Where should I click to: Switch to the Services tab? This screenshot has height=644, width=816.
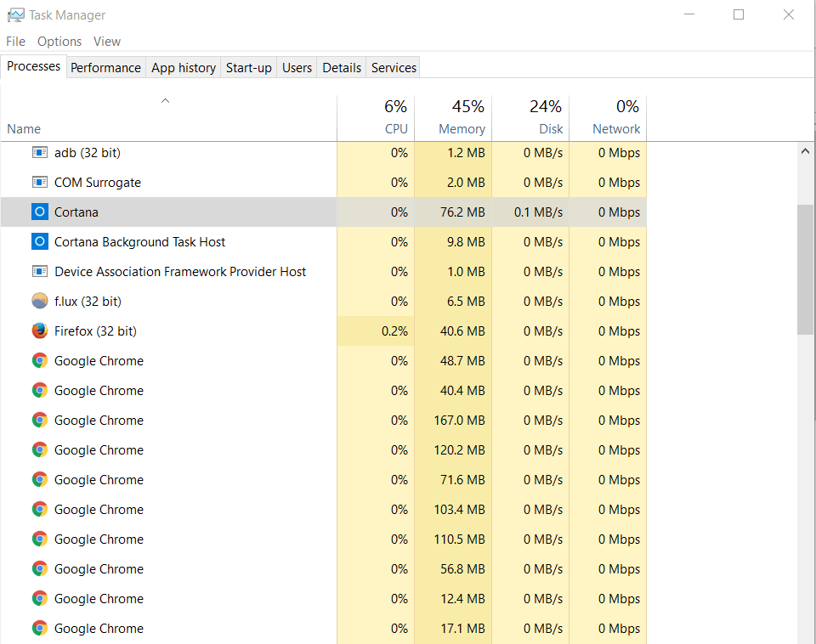click(393, 67)
